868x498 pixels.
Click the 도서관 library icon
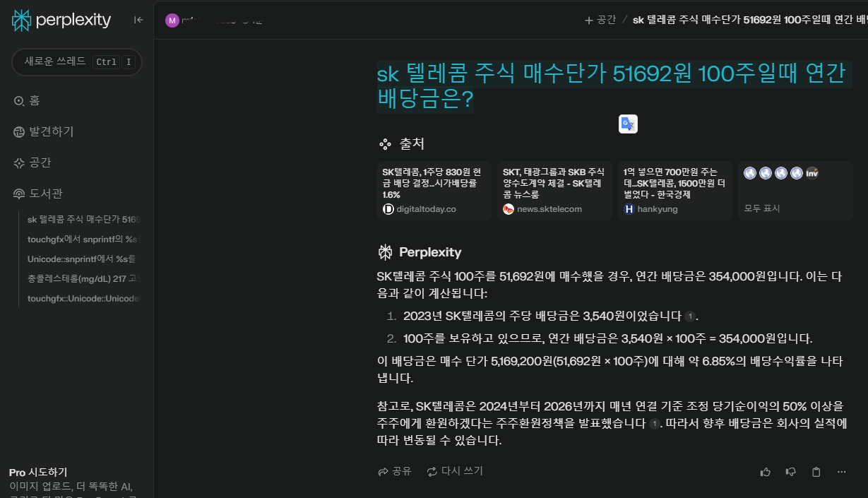point(19,194)
